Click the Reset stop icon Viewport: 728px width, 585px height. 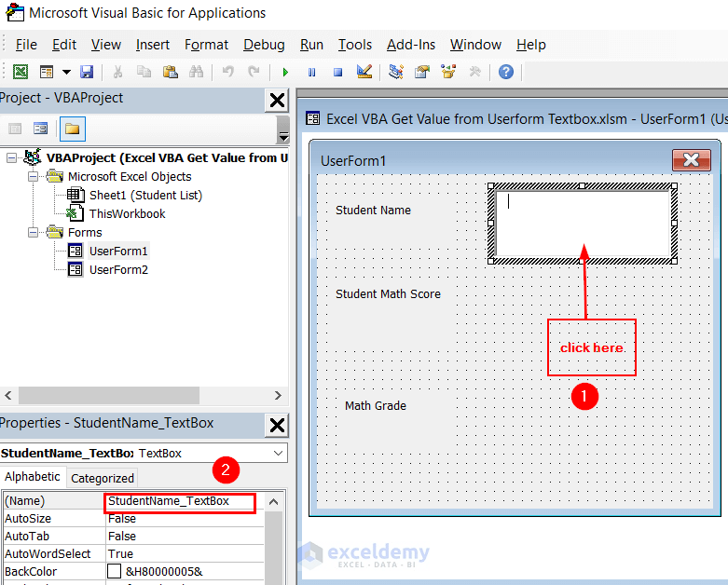coord(337,72)
